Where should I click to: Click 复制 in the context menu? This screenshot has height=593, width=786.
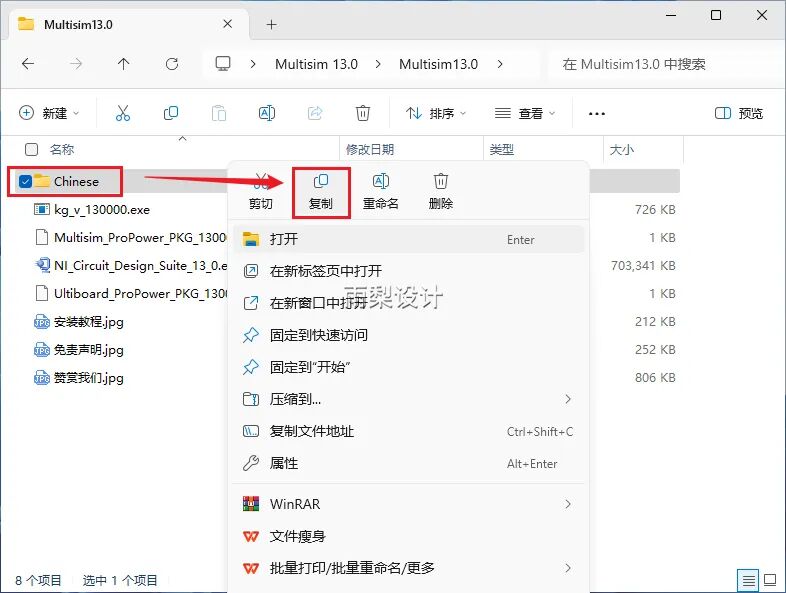pos(321,192)
